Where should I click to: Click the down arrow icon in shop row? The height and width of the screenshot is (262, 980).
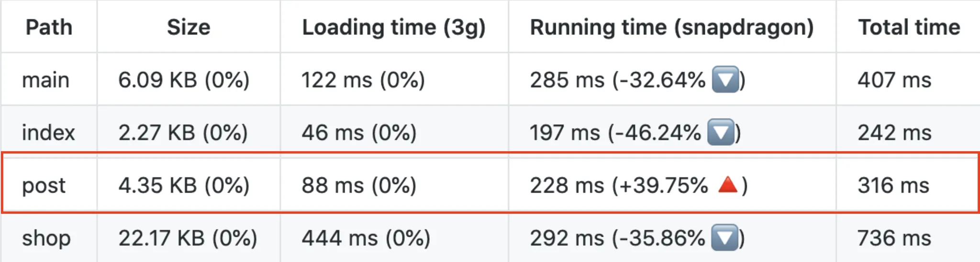coord(724,238)
